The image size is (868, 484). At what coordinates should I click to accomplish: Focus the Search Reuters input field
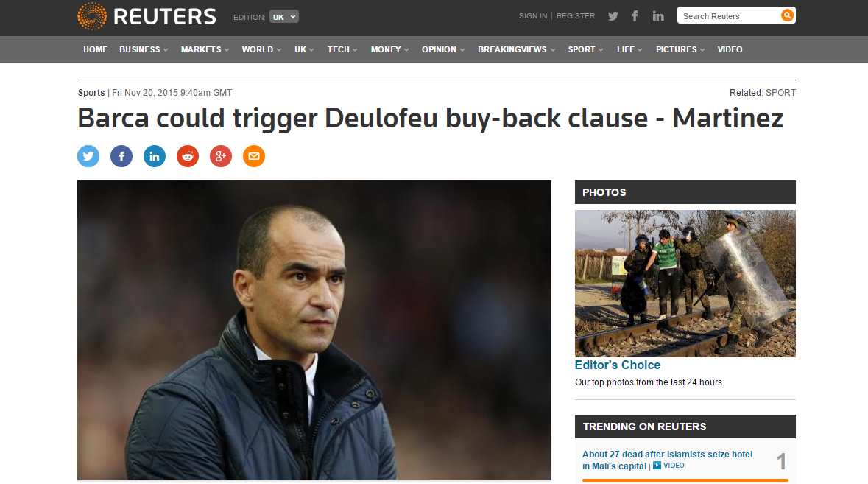click(729, 15)
